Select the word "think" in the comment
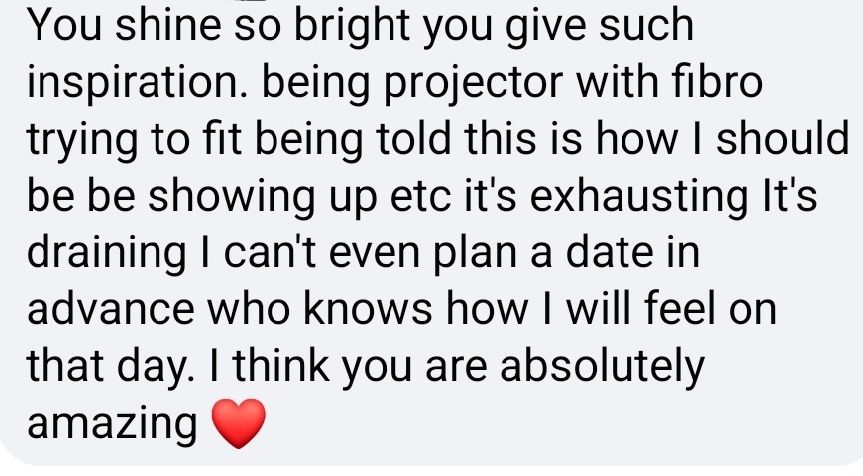This screenshot has height=476, width=863. coord(281,365)
